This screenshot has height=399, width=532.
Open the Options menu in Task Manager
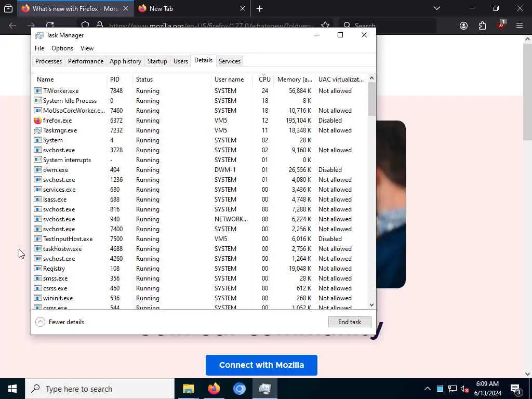tap(62, 48)
